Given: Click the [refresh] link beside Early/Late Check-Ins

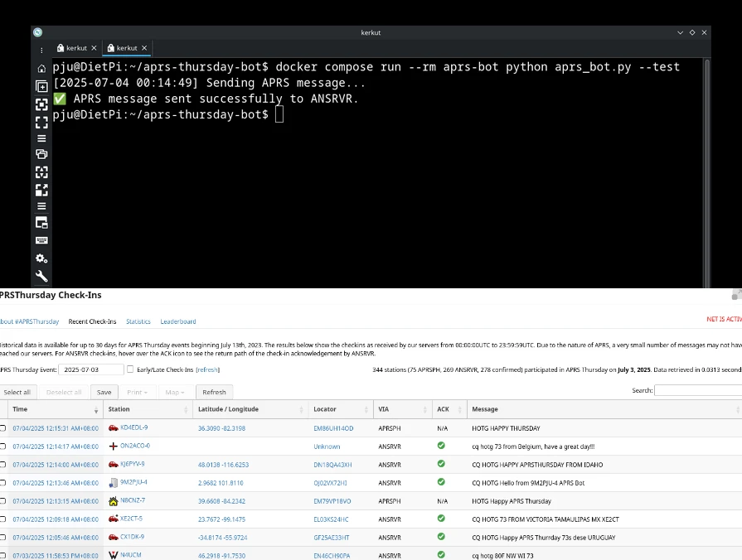Looking at the screenshot, I should point(208,369).
